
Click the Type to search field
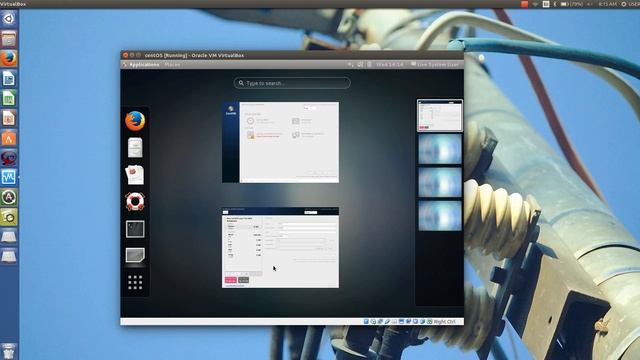(x=292, y=83)
